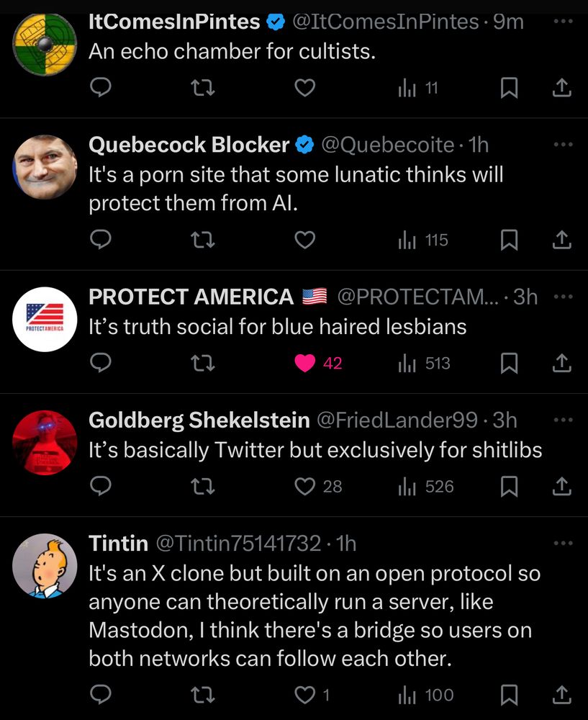This screenshot has height=720, width=588.
Task: Bookmark the PROTECT AMERICA tweet
Action: [x=509, y=363]
